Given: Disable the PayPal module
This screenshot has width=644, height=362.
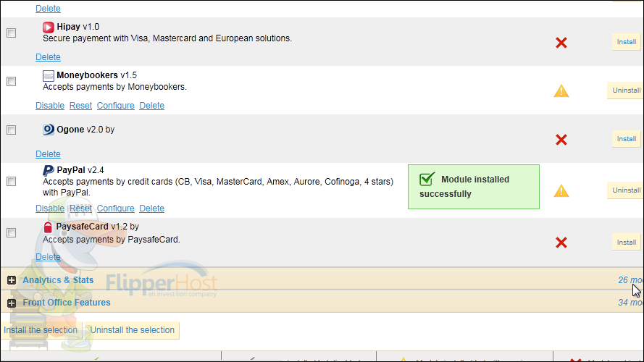Looking at the screenshot, I should point(50,209).
